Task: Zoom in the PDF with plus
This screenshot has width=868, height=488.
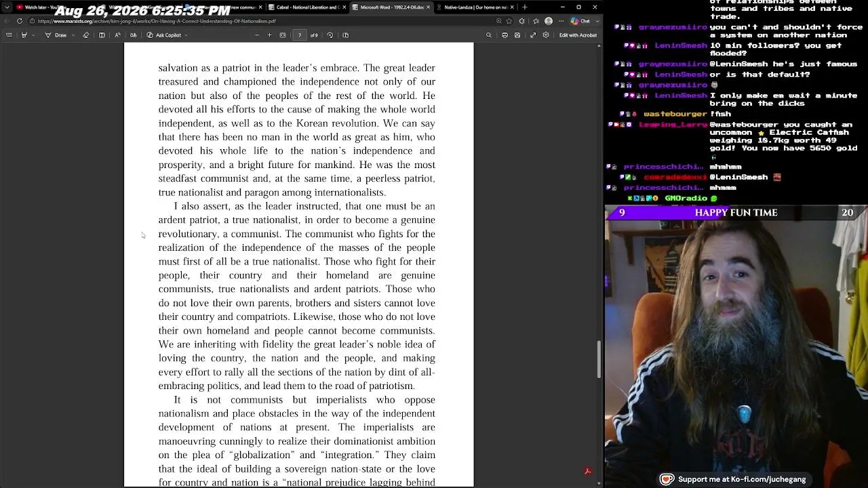Action: pyautogui.click(x=269, y=35)
